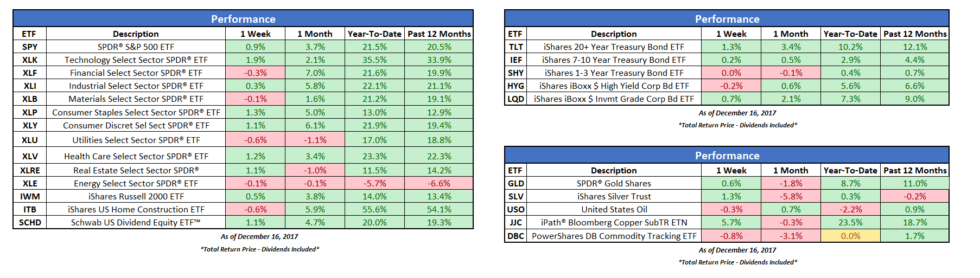The width and height of the screenshot is (980, 278).
Task: Click the LQD Past 12 Months value 9.0%
Action: click(x=914, y=99)
